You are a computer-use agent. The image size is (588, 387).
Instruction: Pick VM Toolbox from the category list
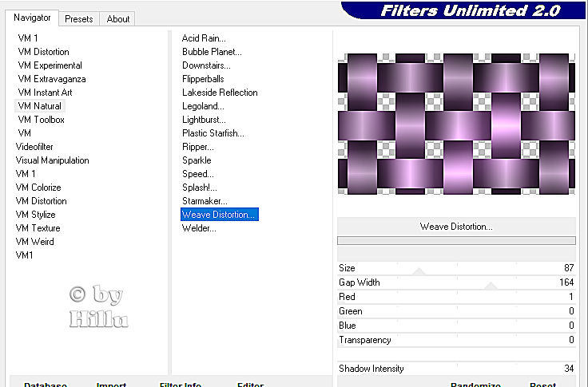41,120
